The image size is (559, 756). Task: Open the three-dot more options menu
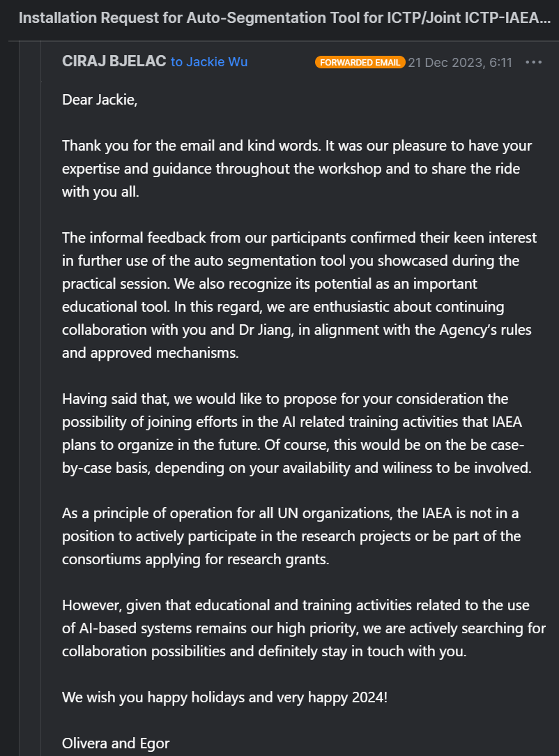[x=533, y=62]
